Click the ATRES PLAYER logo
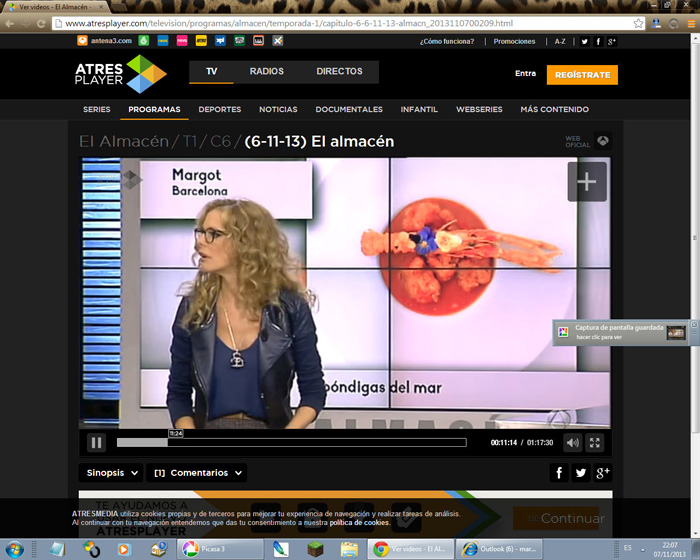The height and width of the screenshot is (560, 700). 121,74
